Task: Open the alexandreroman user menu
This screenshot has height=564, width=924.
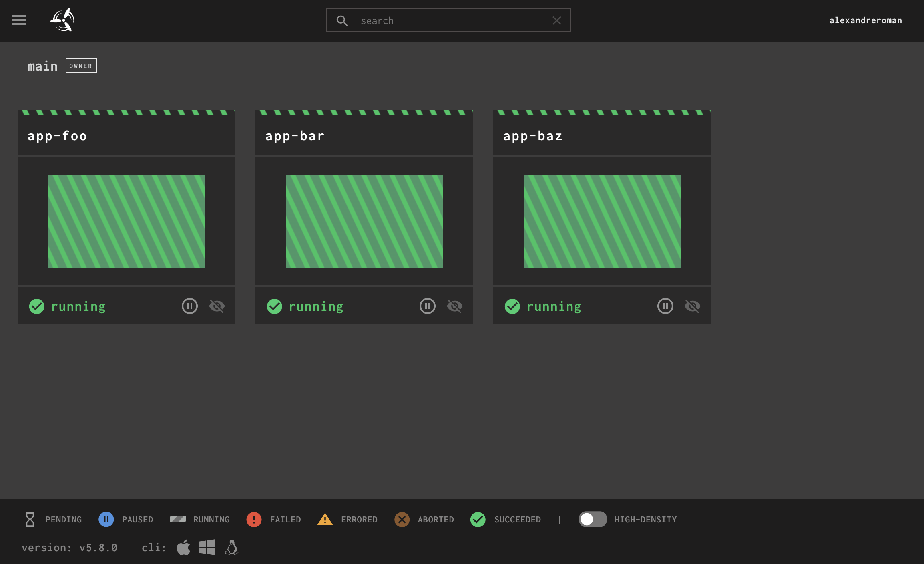Action: click(x=865, y=20)
